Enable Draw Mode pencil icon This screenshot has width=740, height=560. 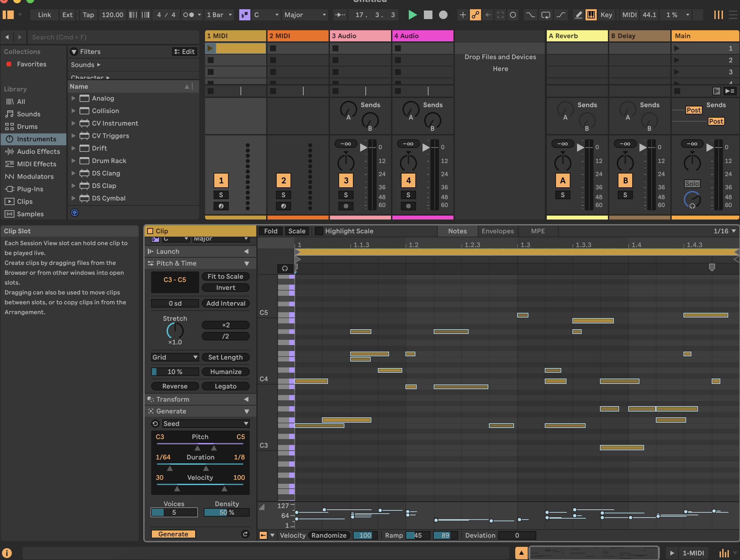click(578, 15)
